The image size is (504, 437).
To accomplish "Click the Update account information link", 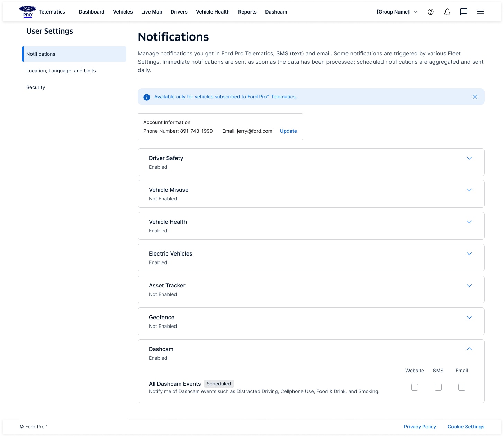I will click(x=288, y=131).
